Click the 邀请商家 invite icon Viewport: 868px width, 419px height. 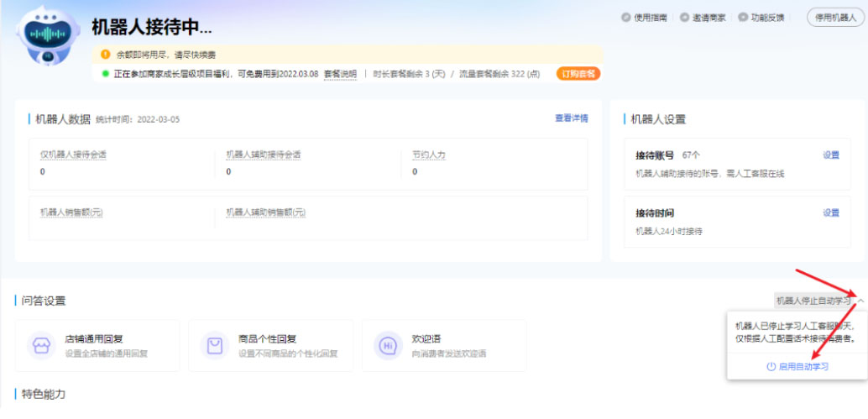tap(684, 17)
